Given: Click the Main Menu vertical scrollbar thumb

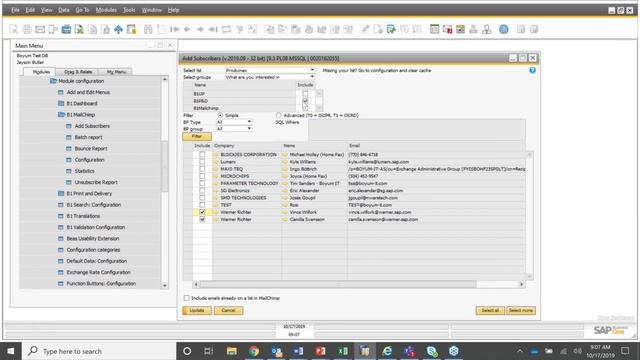Looking at the screenshot, I should 165,167.
